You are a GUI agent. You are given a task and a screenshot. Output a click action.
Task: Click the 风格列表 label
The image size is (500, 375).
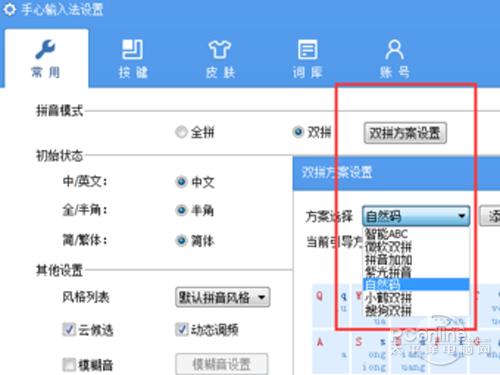(x=86, y=297)
